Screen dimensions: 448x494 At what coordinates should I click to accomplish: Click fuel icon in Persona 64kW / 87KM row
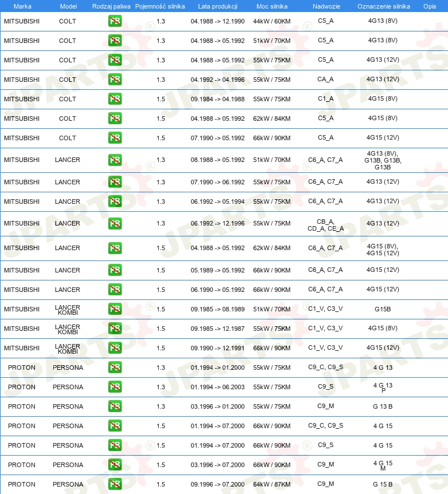tap(115, 484)
